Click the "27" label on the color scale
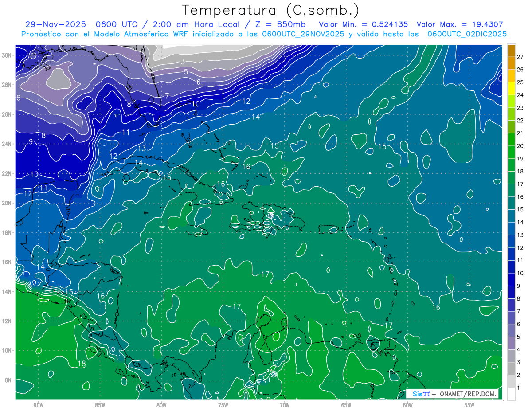The height and width of the screenshot is (411, 532). pos(520,56)
